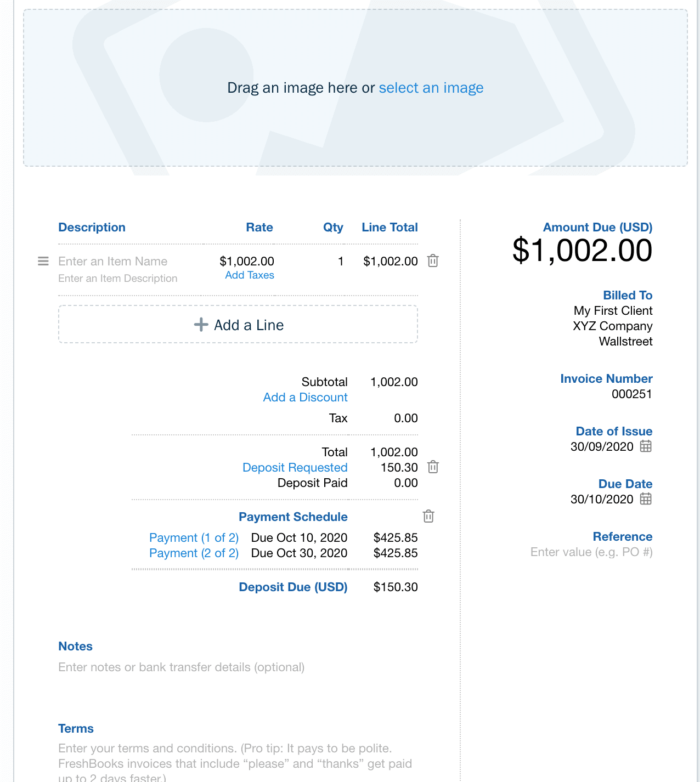This screenshot has width=700, height=782.
Task: Click Add a Discount link
Action: point(306,398)
